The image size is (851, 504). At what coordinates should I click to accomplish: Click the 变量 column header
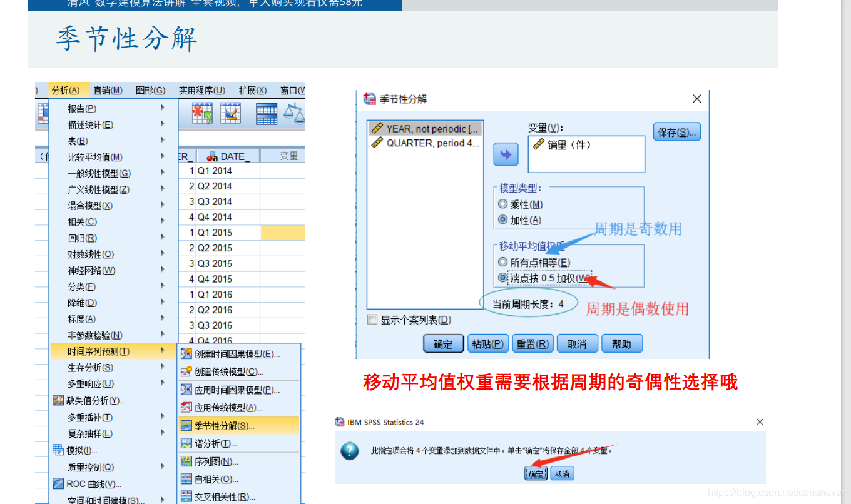coord(283,156)
